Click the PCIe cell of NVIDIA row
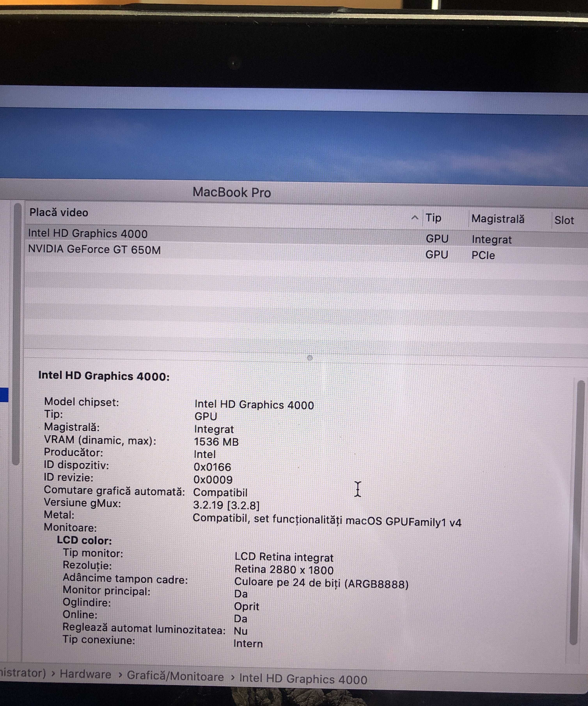The width and height of the screenshot is (588, 706). tap(483, 255)
